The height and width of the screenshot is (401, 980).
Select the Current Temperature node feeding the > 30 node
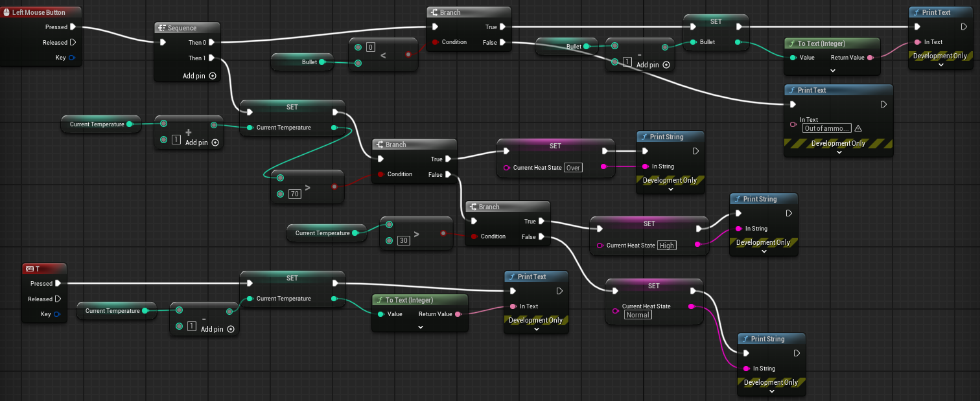tap(327, 233)
